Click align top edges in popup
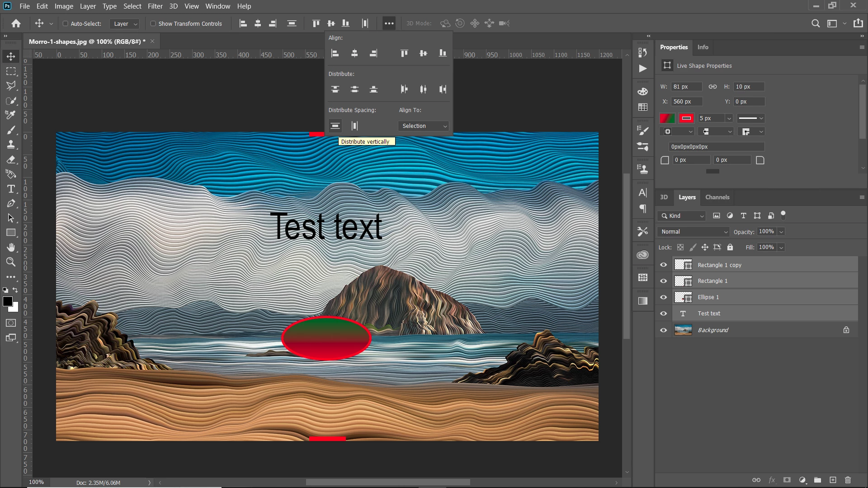The image size is (868, 488). (x=404, y=53)
